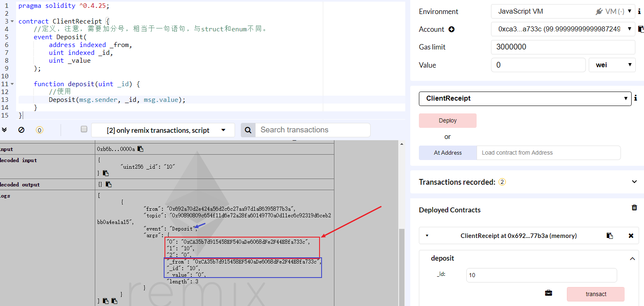Viewport: 644px width, 306px height.
Task: Copy deployed ClientReceipt contract address
Action: point(610,235)
